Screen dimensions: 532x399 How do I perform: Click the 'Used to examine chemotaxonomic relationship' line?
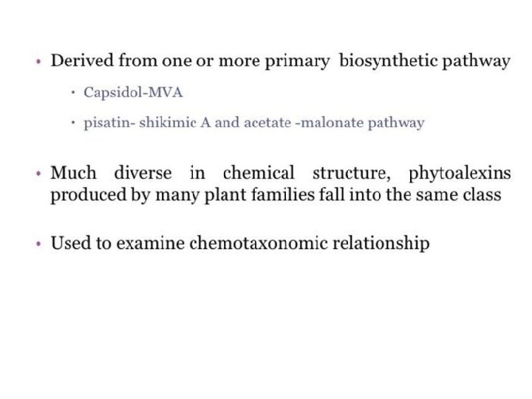click(x=240, y=243)
